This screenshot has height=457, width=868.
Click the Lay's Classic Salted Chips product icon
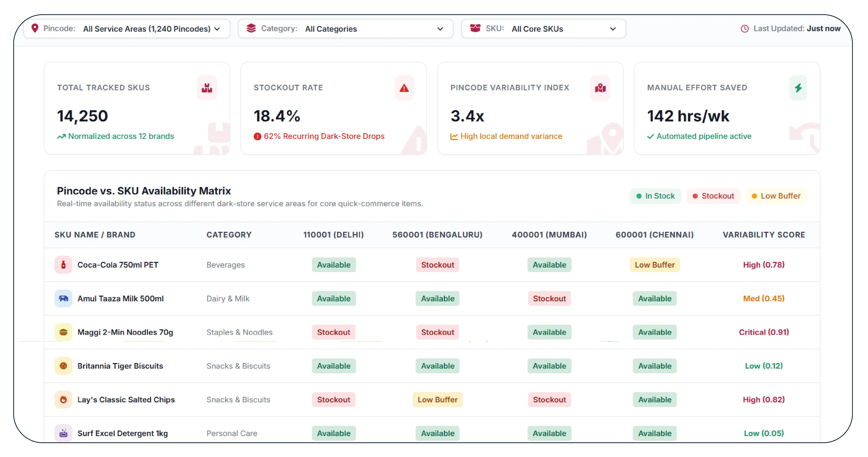click(x=63, y=399)
